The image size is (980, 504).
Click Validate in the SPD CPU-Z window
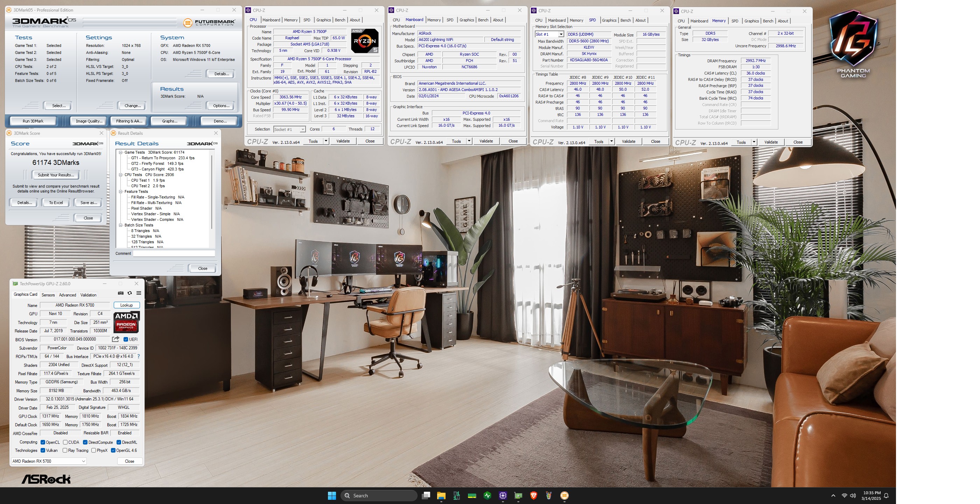click(629, 141)
